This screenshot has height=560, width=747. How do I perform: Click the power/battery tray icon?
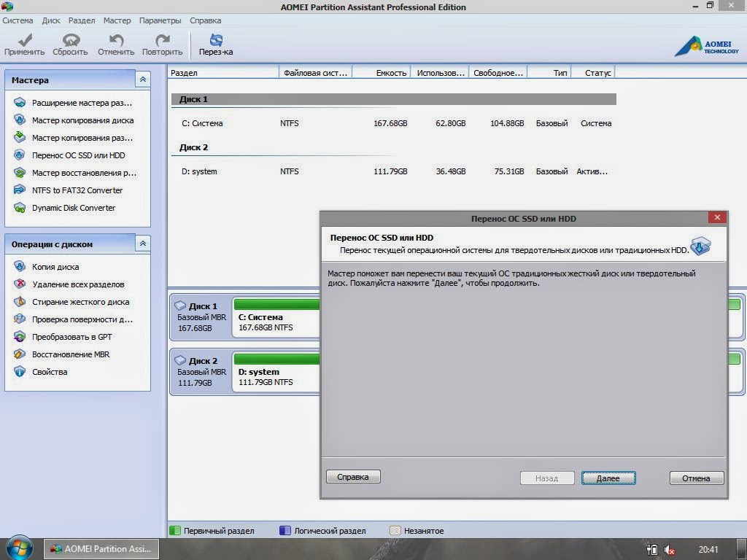[x=651, y=550]
